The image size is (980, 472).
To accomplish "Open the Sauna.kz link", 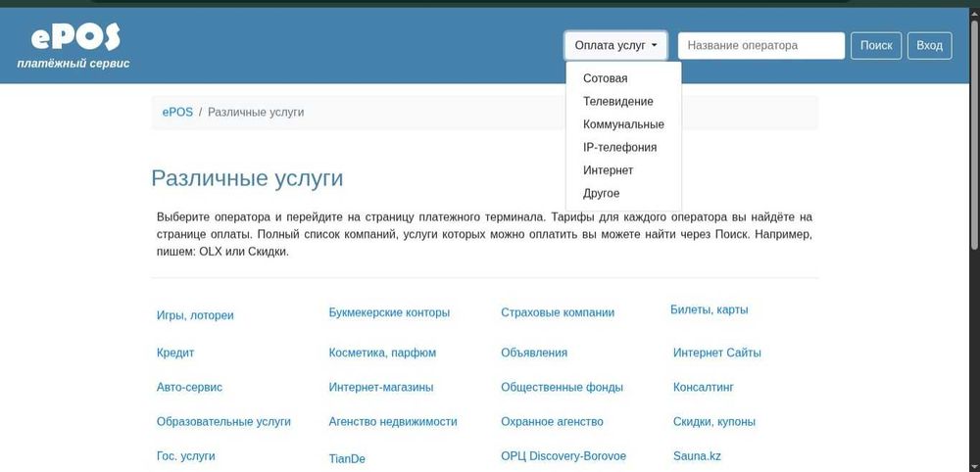I will pyautogui.click(x=697, y=455).
